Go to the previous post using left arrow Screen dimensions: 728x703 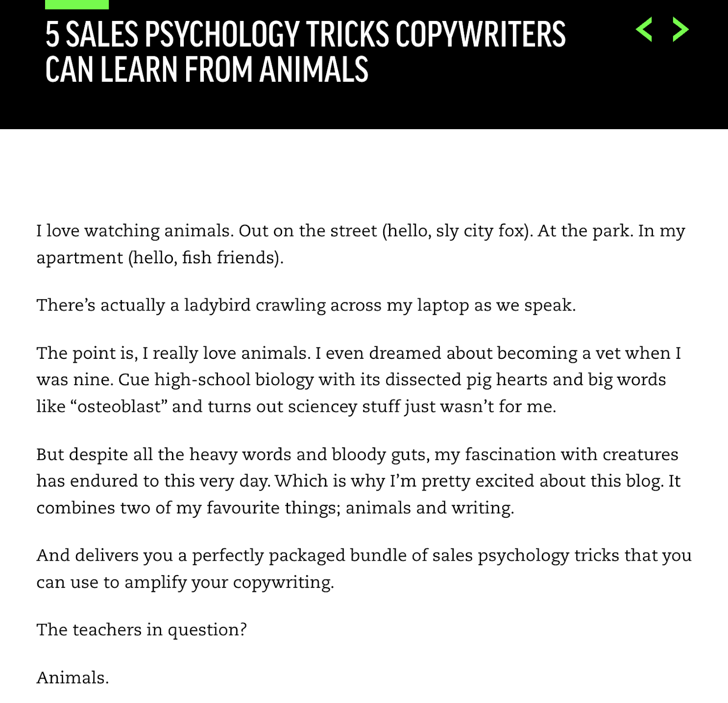click(644, 30)
